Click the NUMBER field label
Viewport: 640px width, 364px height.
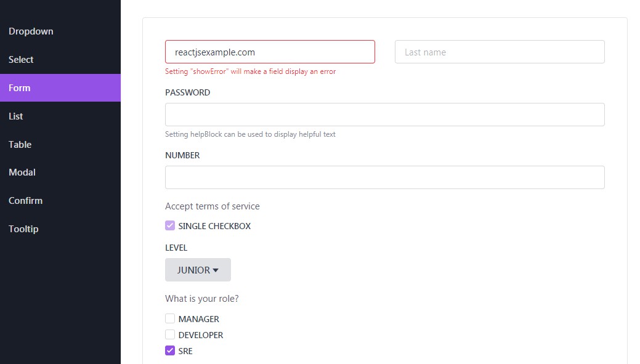(182, 155)
